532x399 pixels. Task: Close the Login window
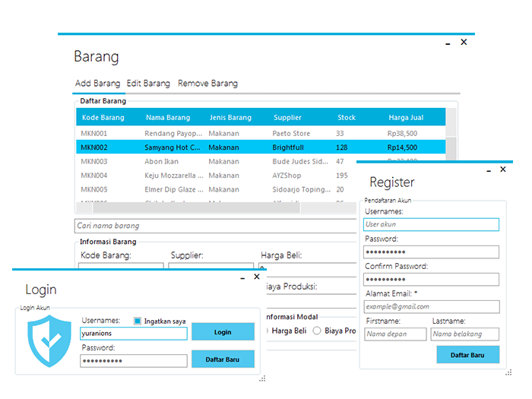257,277
